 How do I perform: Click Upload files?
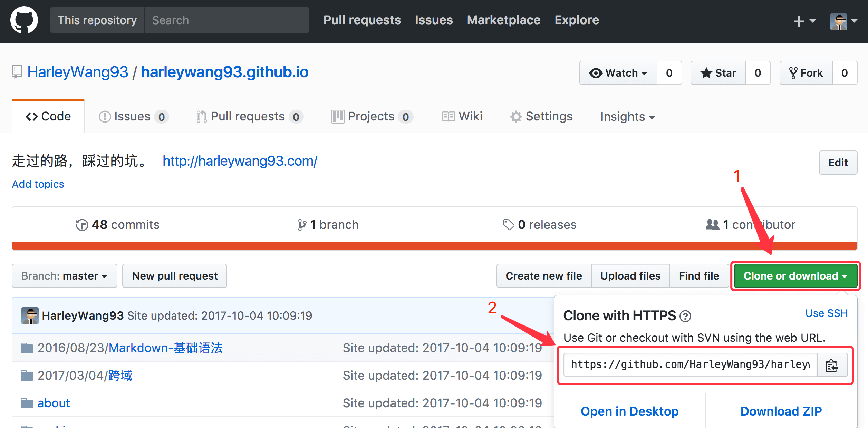(x=630, y=276)
